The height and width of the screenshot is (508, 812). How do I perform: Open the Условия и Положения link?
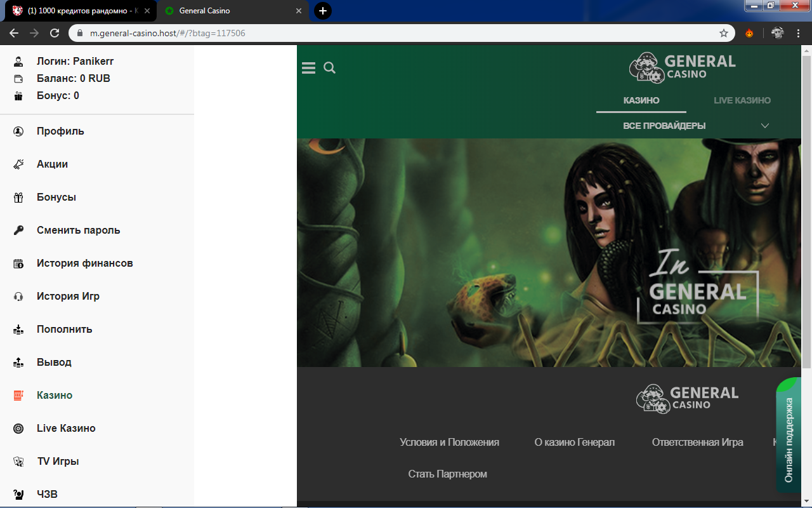(450, 443)
